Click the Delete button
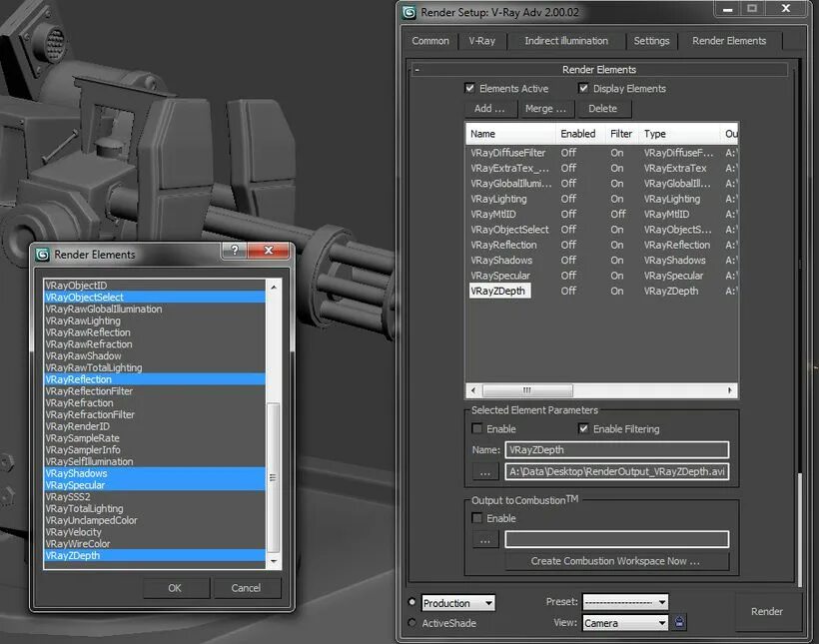Screen dimensions: 819x644 (x=602, y=109)
